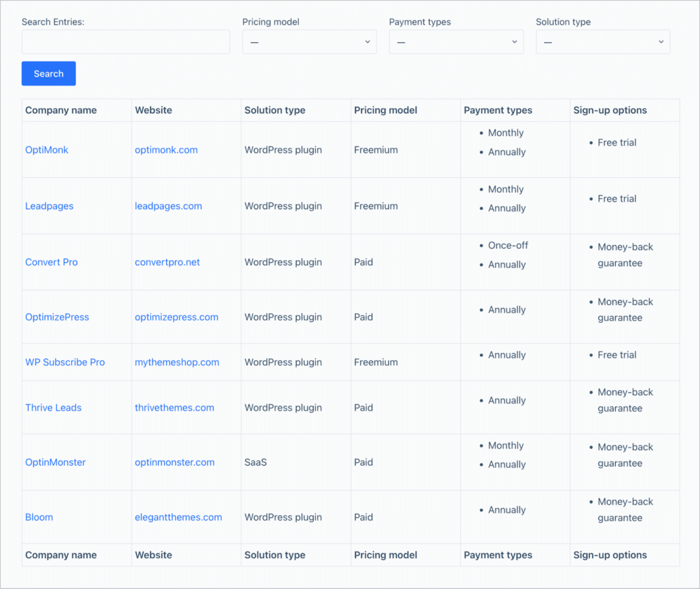Open the Solution type dropdown
This screenshot has height=589, width=700.
(603, 42)
